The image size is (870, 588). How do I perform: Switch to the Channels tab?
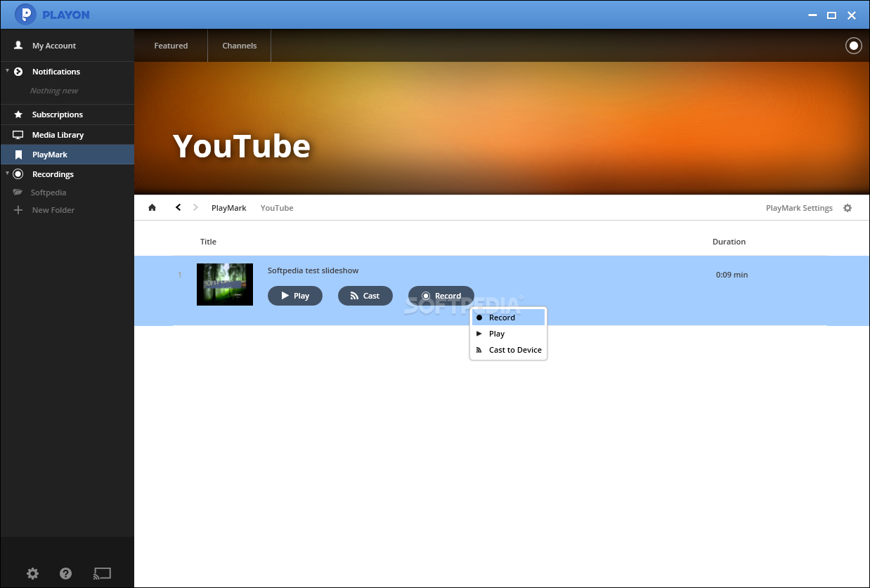[x=240, y=46]
